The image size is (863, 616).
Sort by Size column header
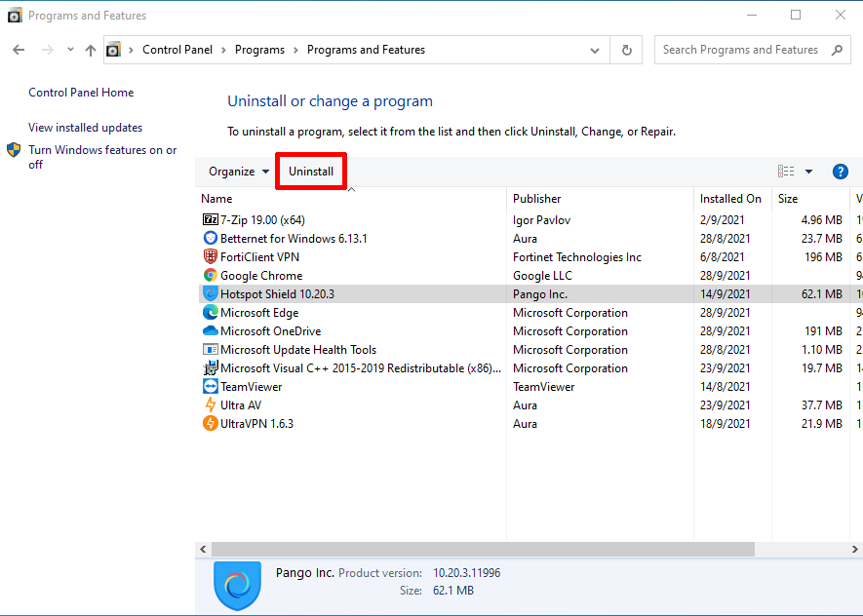pos(810,199)
